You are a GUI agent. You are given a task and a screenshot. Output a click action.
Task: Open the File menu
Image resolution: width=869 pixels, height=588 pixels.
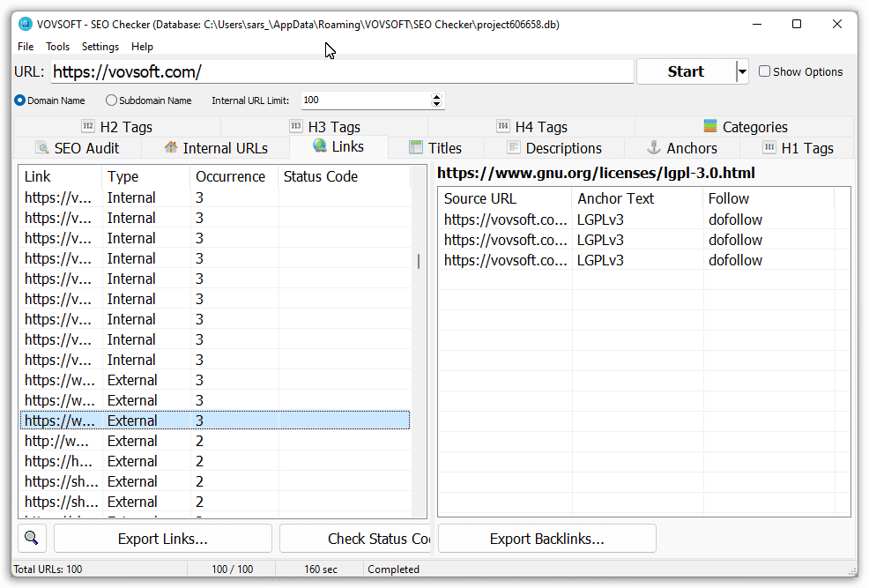coord(26,47)
